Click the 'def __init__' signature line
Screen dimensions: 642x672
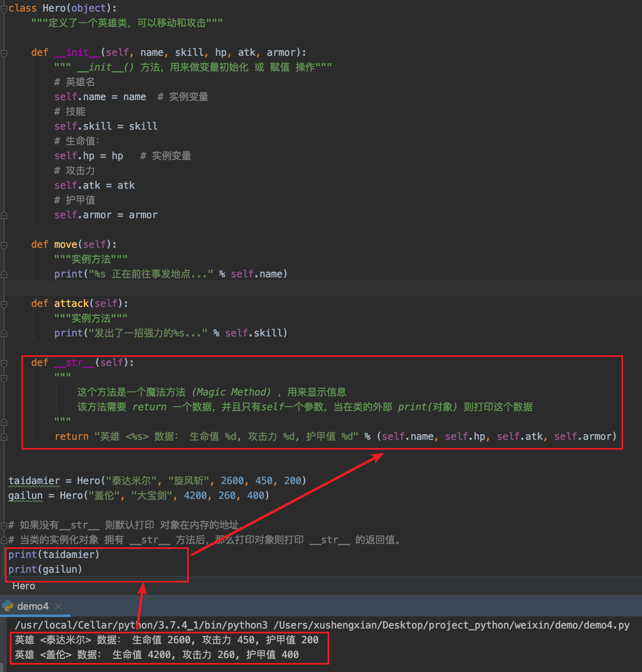169,53
